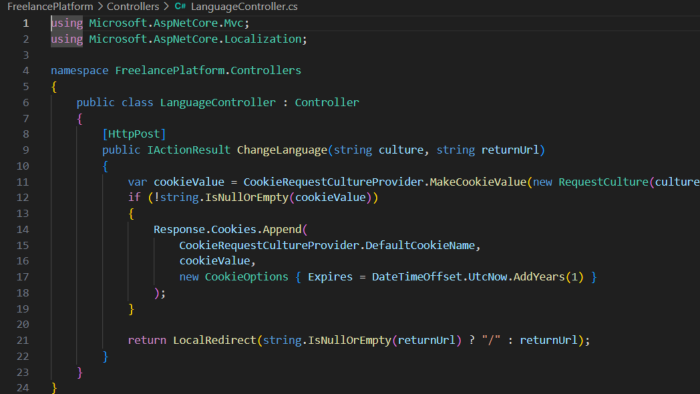The height and width of the screenshot is (394, 700).
Task: Click the LanguageController class name
Action: pyautogui.click(x=218, y=103)
